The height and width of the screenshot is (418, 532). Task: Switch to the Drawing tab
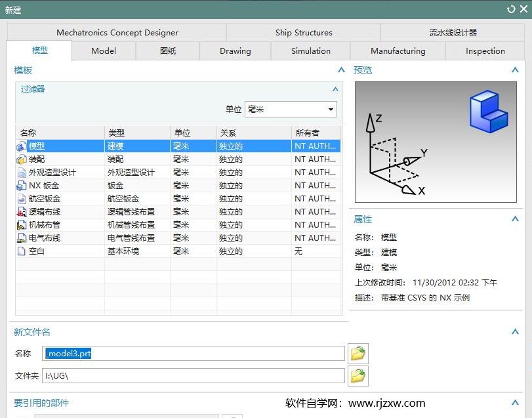coord(235,51)
